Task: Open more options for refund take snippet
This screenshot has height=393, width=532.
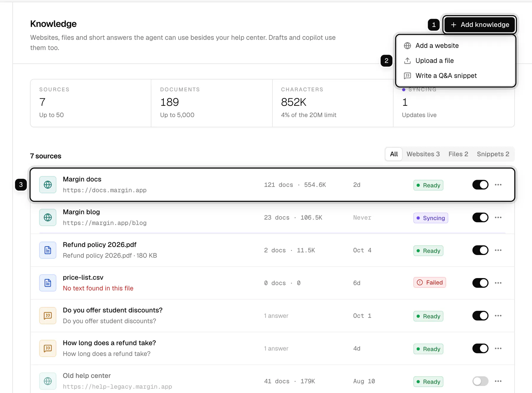Action: pos(498,348)
